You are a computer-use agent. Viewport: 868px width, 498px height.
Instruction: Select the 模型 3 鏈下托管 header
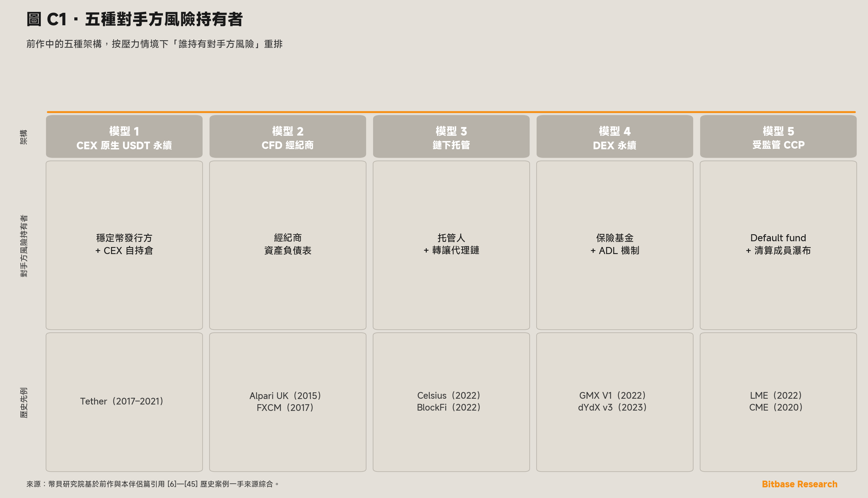coord(451,136)
